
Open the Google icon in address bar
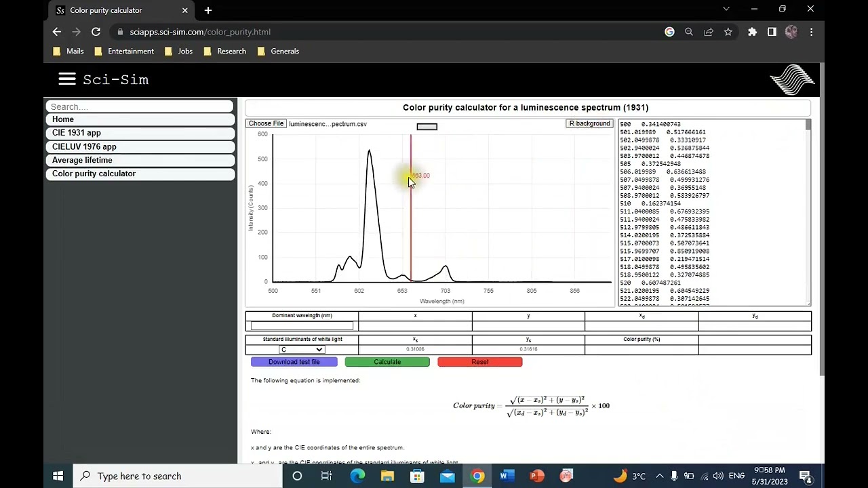point(669,32)
